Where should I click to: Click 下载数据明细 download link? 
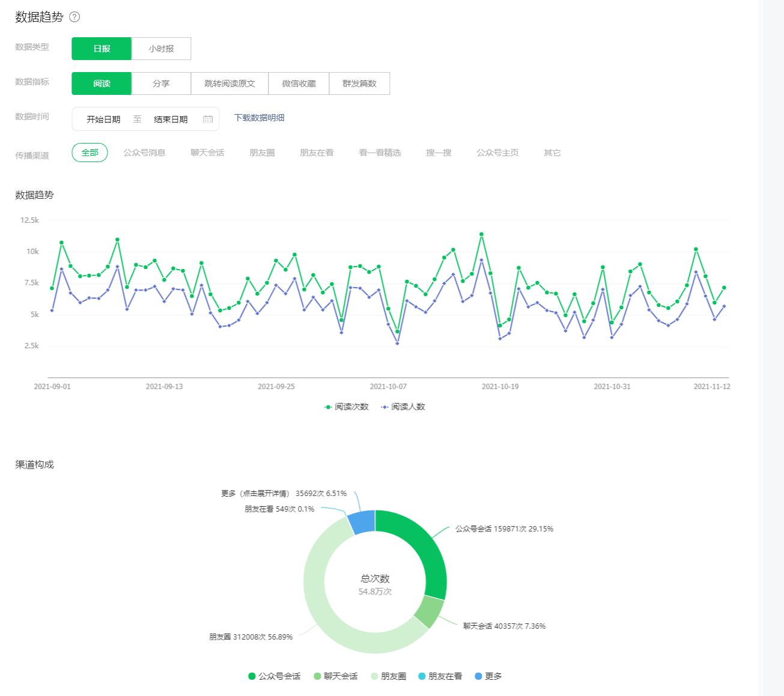coord(259,118)
